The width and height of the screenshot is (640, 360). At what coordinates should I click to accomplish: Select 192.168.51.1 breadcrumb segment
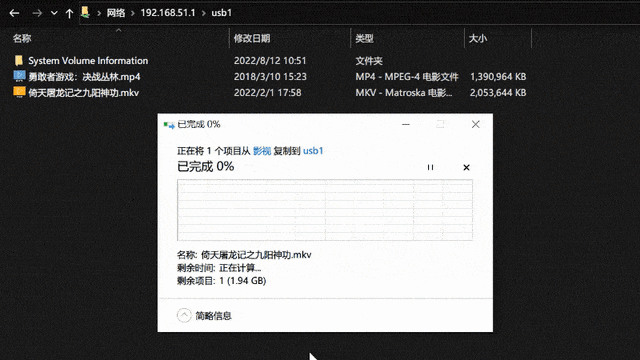[168, 13]
